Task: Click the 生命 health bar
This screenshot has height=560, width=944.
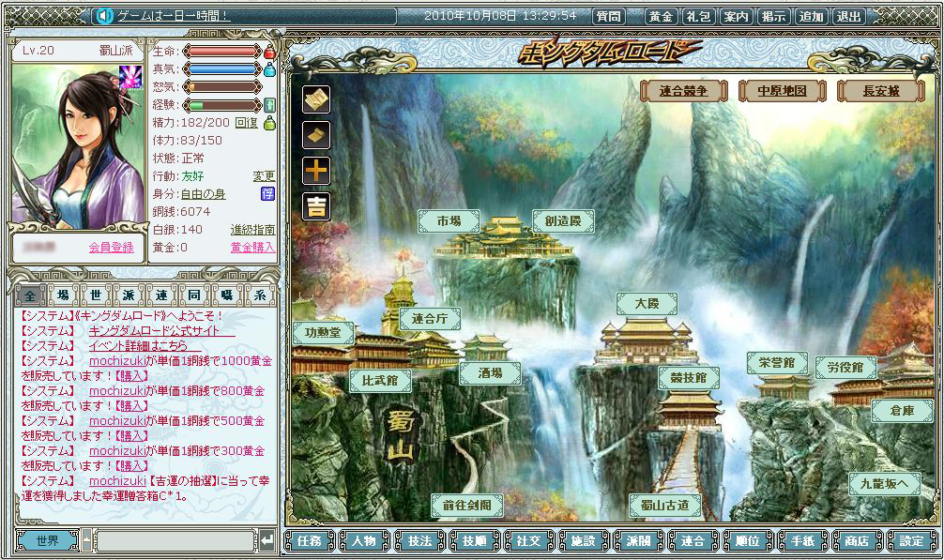Action: click(x=221, y=52)
